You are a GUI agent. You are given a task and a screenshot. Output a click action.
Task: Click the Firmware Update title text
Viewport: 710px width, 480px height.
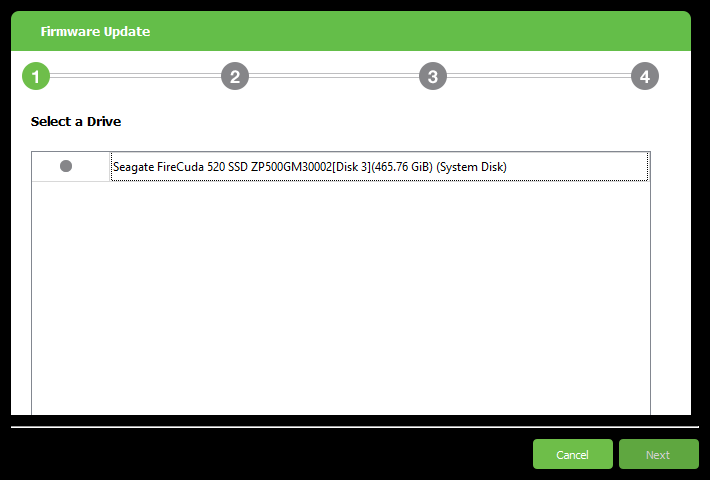(96, 32)
